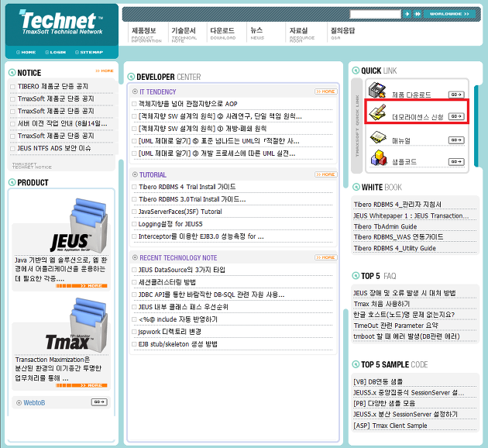
Task: Open the WORLDWIDE button
Action: click(449, 14)
